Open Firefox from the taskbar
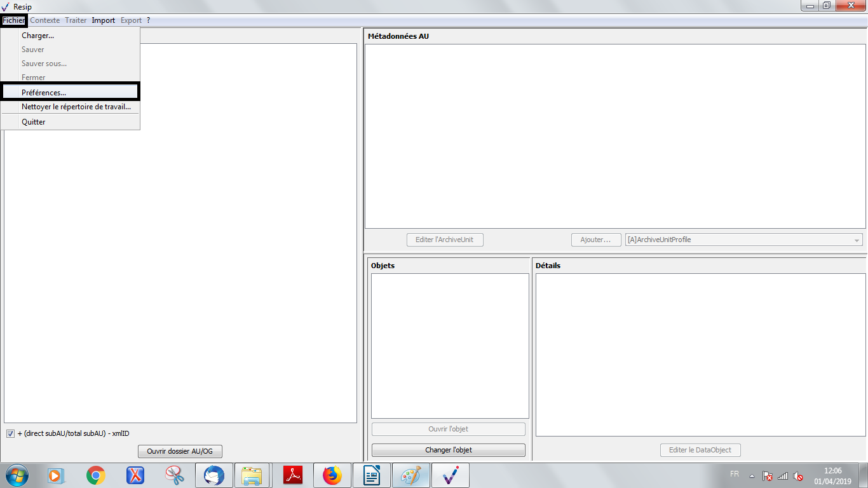The width and height of the screenshot is (868, 488). (332, 475)
